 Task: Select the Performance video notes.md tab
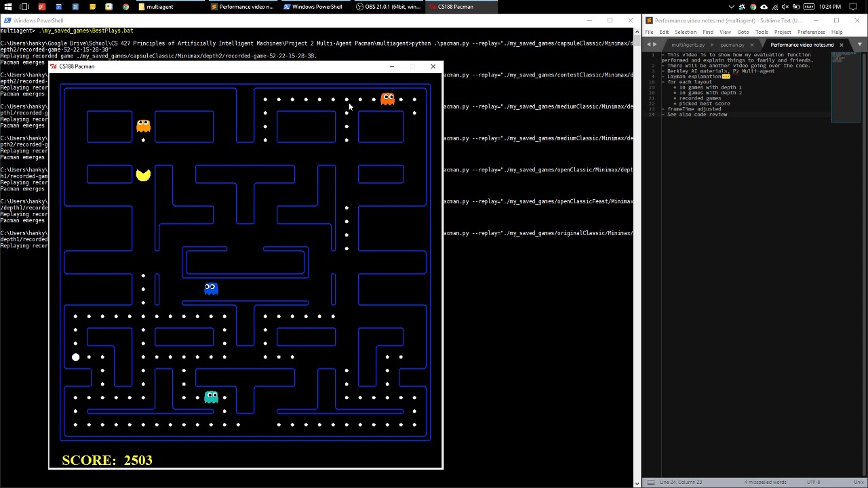[x=802, y=45]
